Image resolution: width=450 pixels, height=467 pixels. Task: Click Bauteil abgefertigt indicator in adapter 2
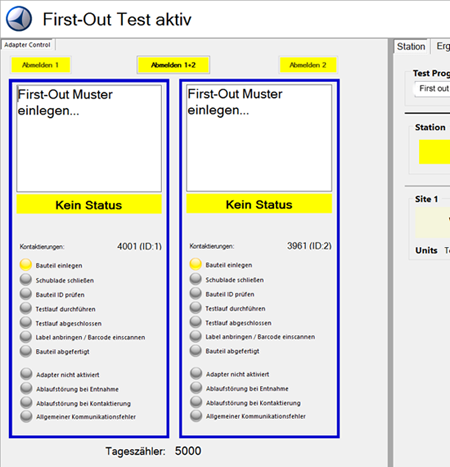tap(196, 350)
